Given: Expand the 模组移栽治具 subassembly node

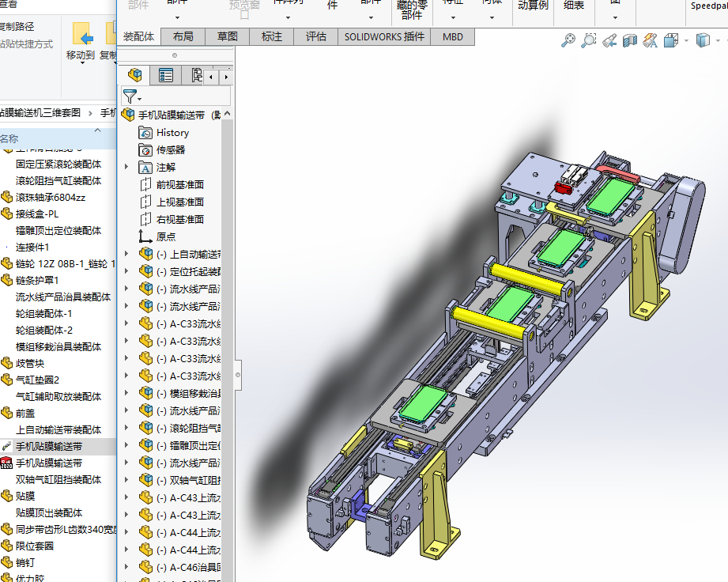Looking at the screenshot, I should pos(126,393).
